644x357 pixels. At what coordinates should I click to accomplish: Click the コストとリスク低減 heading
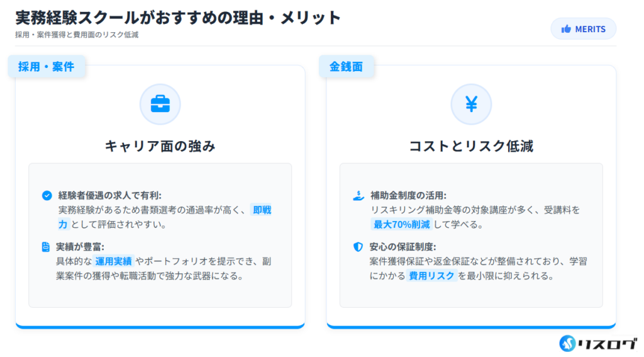[471, 146]
